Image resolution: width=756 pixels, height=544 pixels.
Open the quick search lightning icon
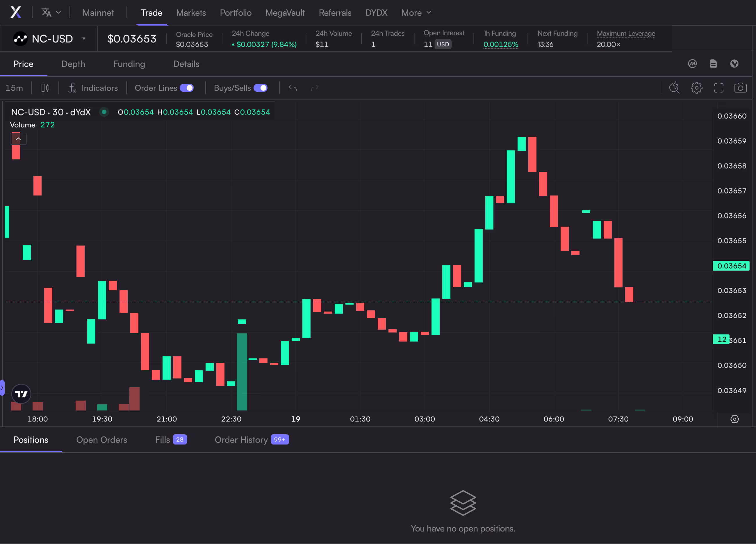point(674,88)
